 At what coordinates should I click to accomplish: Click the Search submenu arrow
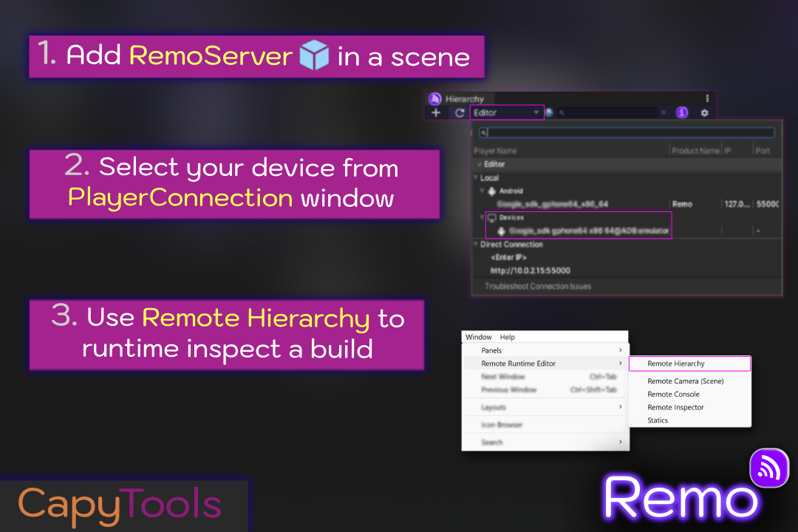pyautogui.click(x=621, y=442)
